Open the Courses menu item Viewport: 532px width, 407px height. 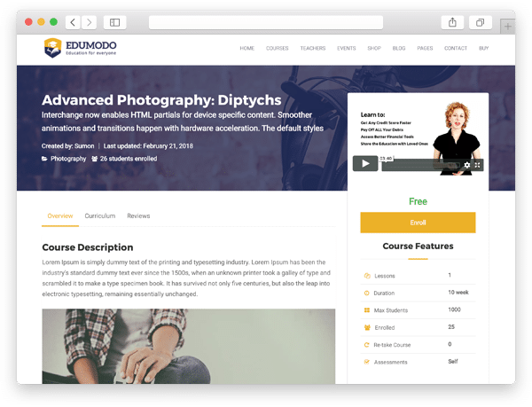point(277,48)
